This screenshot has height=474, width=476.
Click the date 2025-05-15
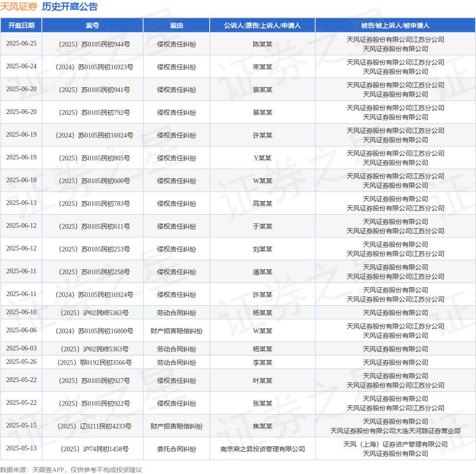click(x=21, y=426)
